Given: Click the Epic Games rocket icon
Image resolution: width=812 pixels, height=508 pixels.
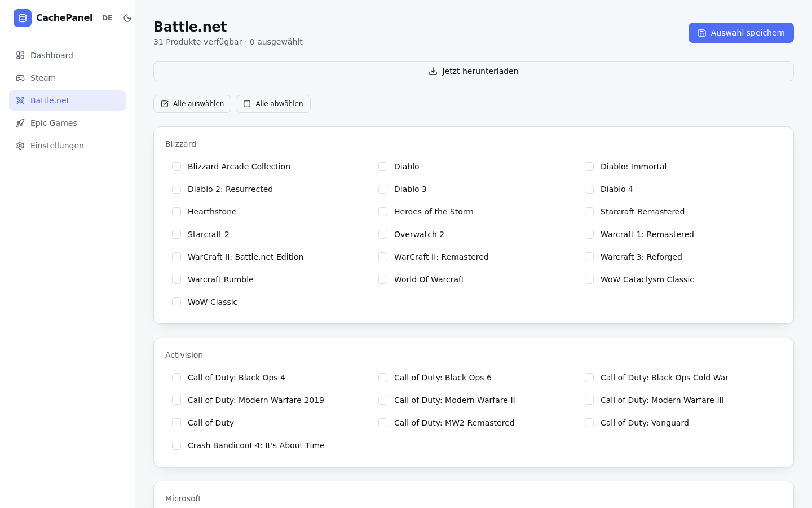Looking at the screenshot, I should [x=20, y=123].
